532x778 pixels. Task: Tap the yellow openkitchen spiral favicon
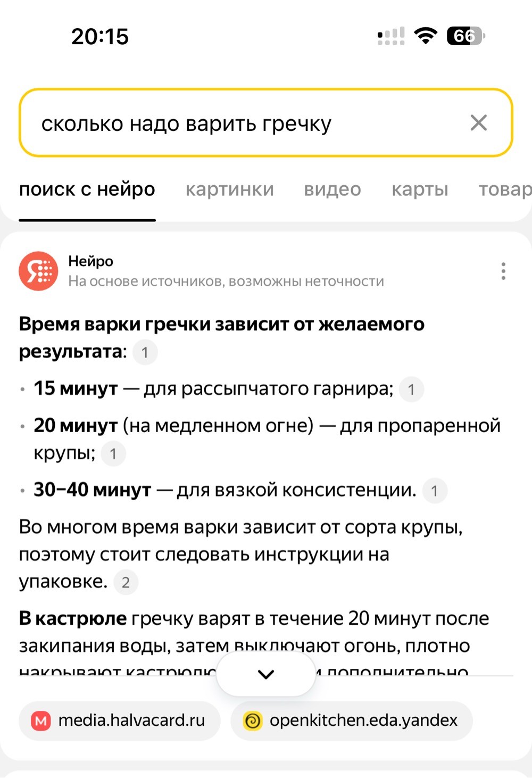click(x=253, y=721)
